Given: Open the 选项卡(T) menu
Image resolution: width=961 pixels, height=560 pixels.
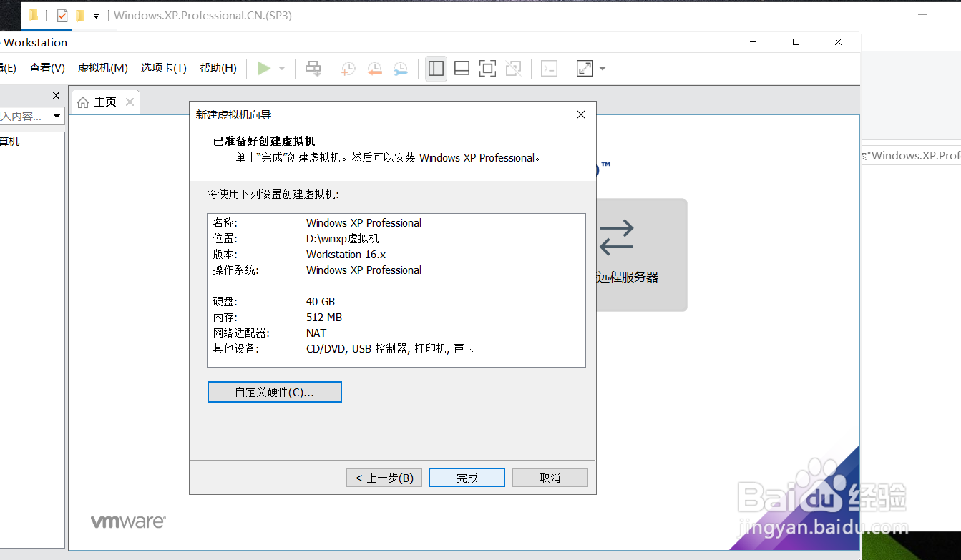Looking at the screenshot, I should click(x=164, y=68).
